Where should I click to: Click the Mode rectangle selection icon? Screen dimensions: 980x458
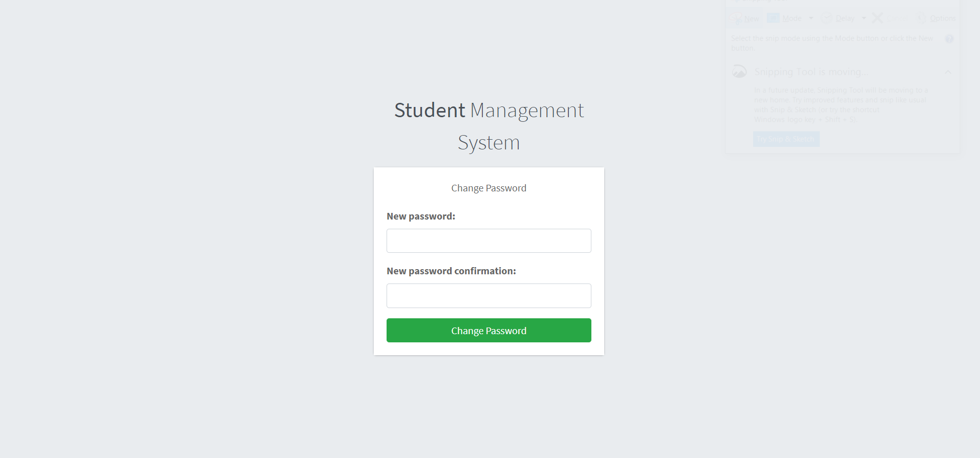(x=773, y=17)
